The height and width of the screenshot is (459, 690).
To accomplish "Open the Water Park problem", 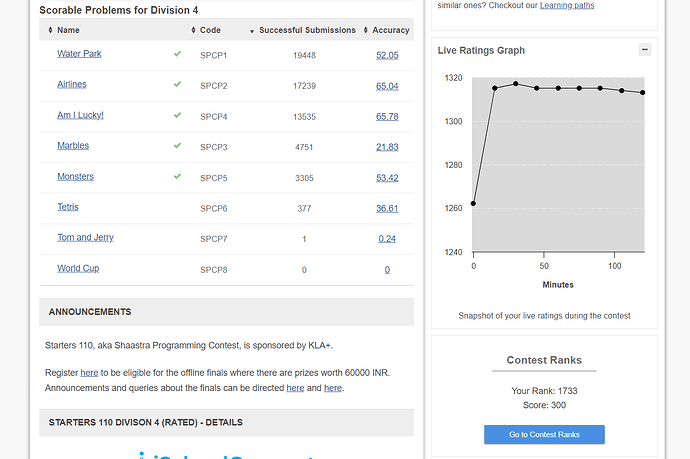I will [x=79, y=54].
